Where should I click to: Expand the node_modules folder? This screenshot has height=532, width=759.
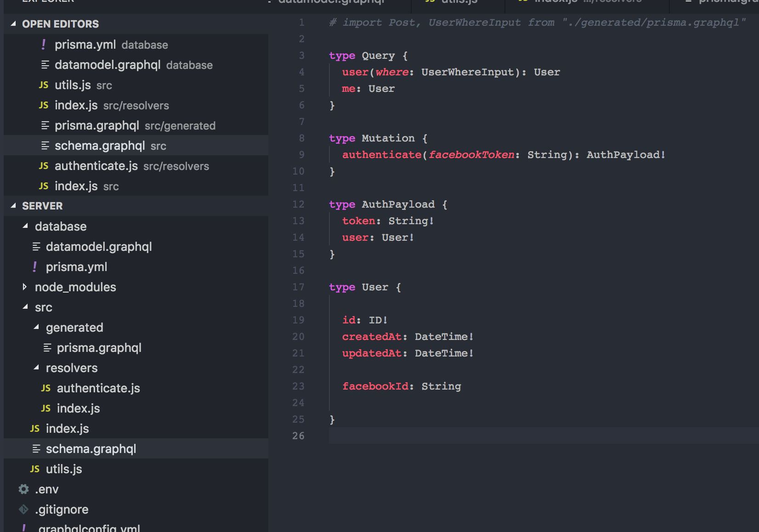(25, 287)
